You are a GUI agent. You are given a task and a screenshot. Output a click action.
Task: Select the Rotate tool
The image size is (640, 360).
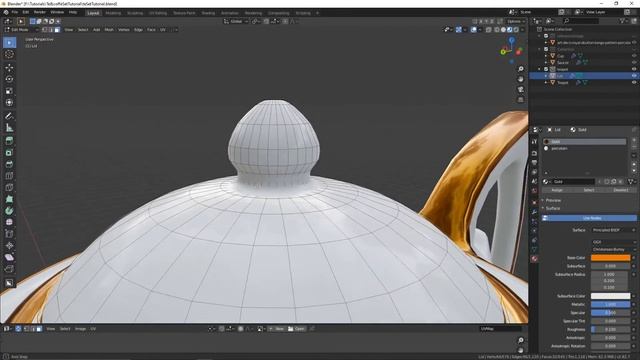click(9, 79)
